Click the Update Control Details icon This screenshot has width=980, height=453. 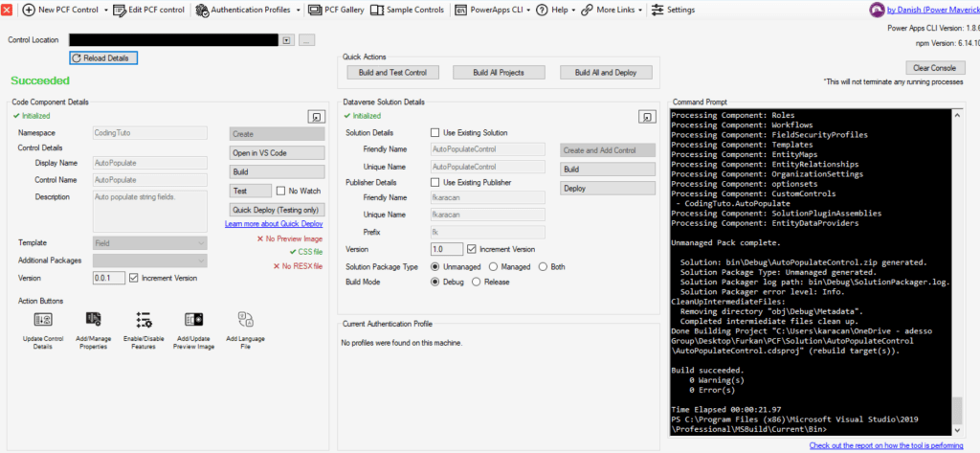tap(43, 320)
